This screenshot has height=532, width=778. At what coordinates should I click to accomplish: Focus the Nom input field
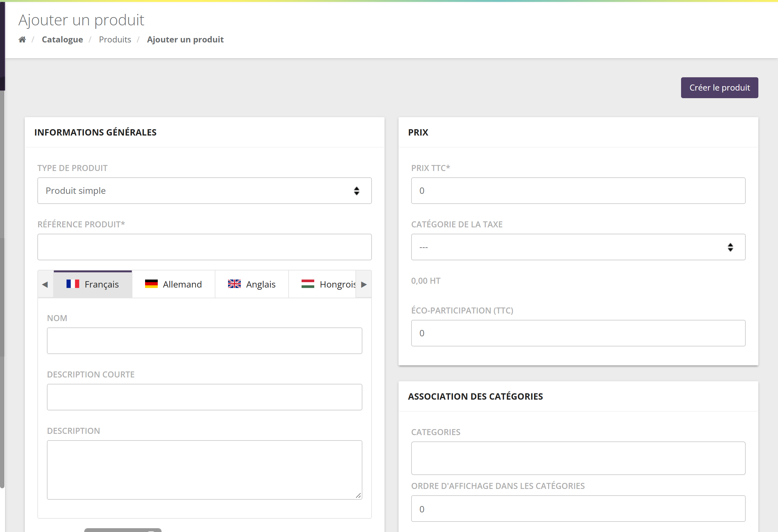205,341
